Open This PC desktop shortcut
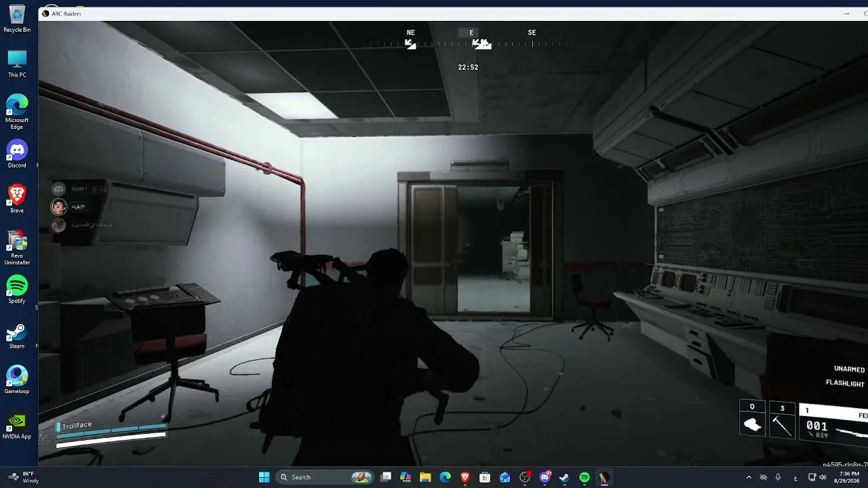The width and height of the screenshot is (868, 488). [17, 64]
